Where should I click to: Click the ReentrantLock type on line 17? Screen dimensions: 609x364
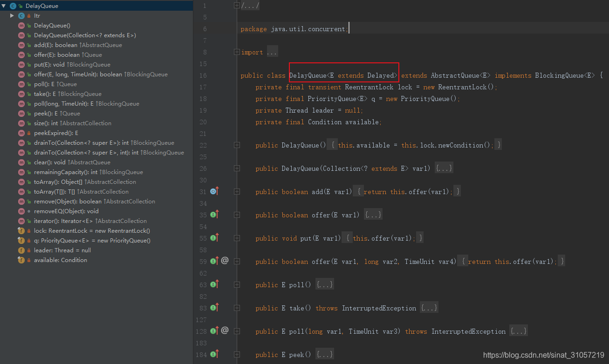tap(369, 87)
